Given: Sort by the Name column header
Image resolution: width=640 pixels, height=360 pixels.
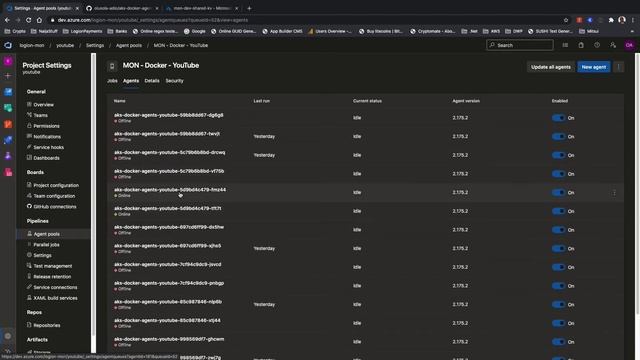Looking at the screenshot, I should [120, 101].
